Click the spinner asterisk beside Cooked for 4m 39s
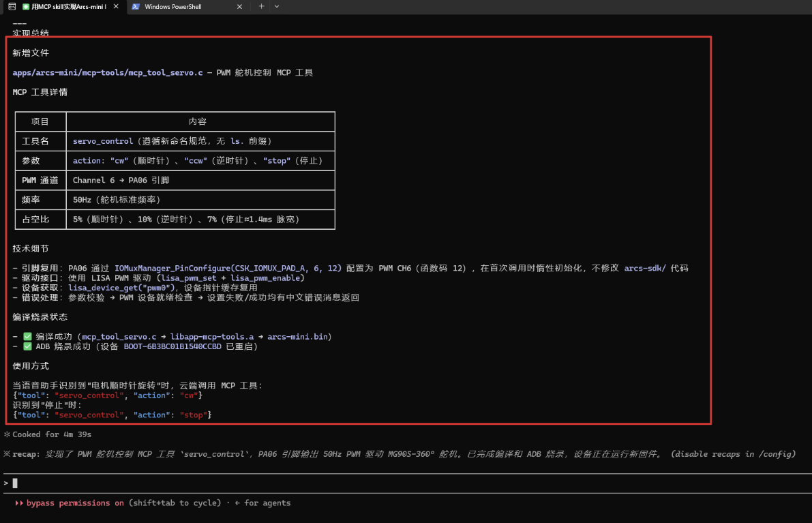Image resolution: width=812 pixels, height=523 pixels. pos(7,434)
